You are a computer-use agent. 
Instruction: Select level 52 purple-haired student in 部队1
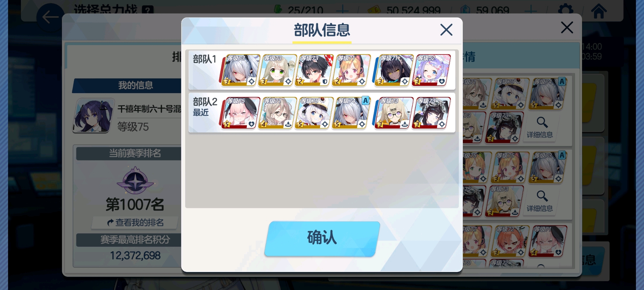[x=431, y=70]
